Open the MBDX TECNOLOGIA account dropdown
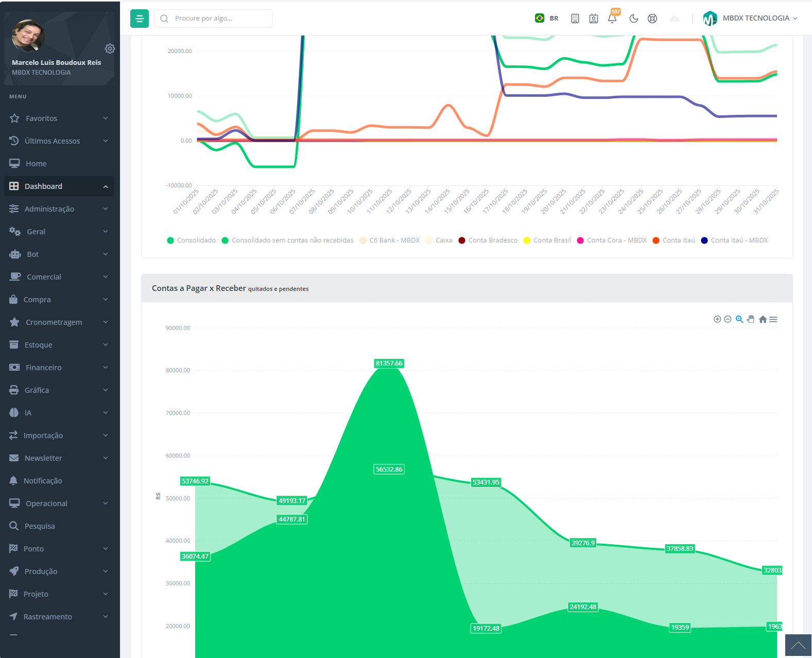812x658 pixels. tap(750, 19)
